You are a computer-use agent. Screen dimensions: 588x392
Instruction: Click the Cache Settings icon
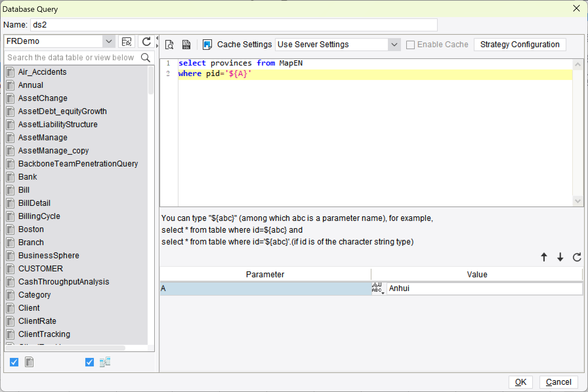tap(207, 44)
